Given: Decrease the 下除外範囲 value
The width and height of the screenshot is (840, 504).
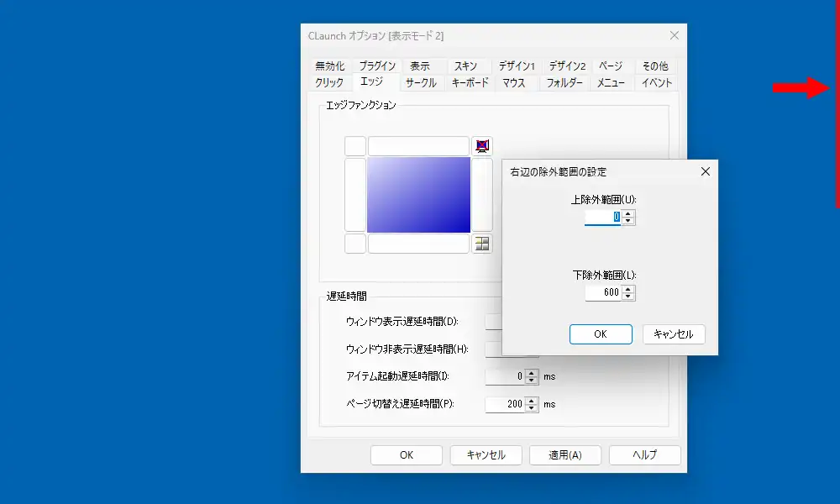Looking at the screenshot, I should click(628, 297).
